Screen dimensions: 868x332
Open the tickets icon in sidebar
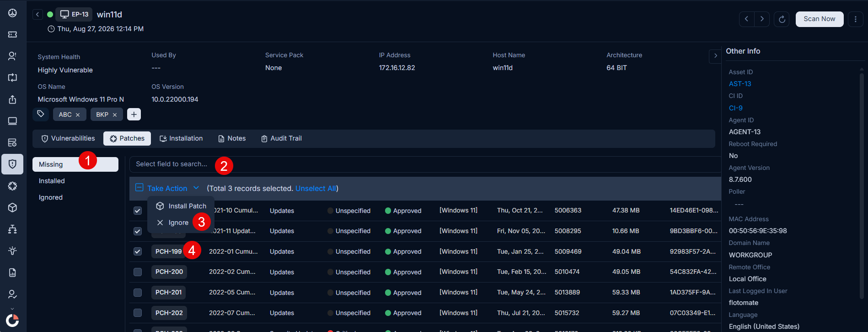click(12, 34)
